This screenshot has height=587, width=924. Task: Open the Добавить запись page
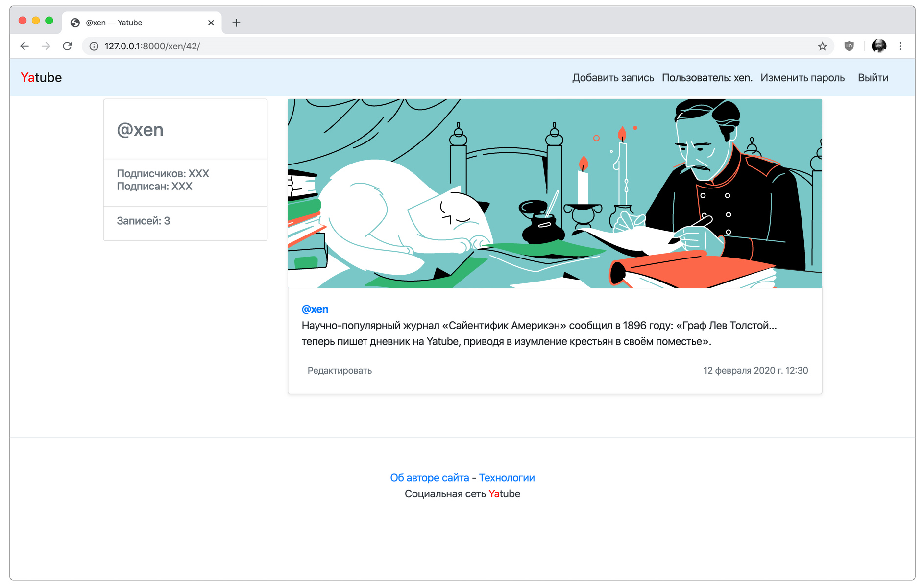point(613,78)
